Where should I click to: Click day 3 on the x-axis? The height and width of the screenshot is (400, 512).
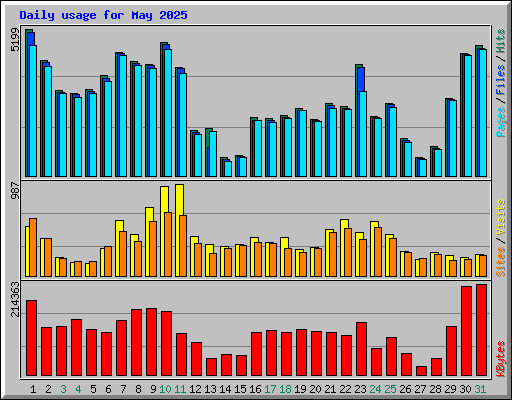[63, 389]
